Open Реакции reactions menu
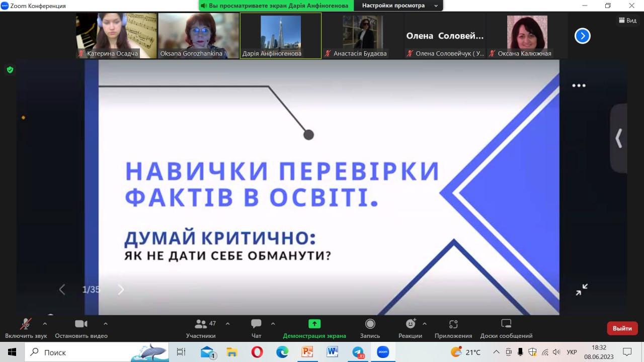 tap(411, 328)
